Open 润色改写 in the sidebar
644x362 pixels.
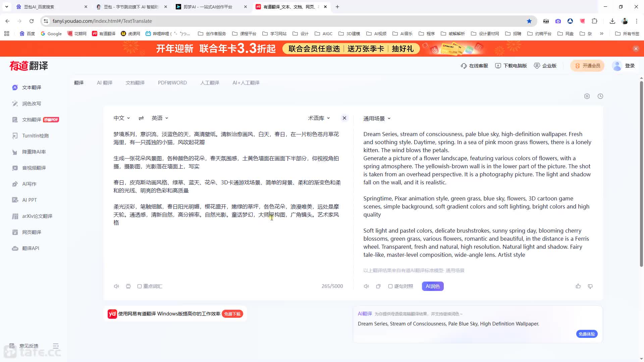coord(27,104)
